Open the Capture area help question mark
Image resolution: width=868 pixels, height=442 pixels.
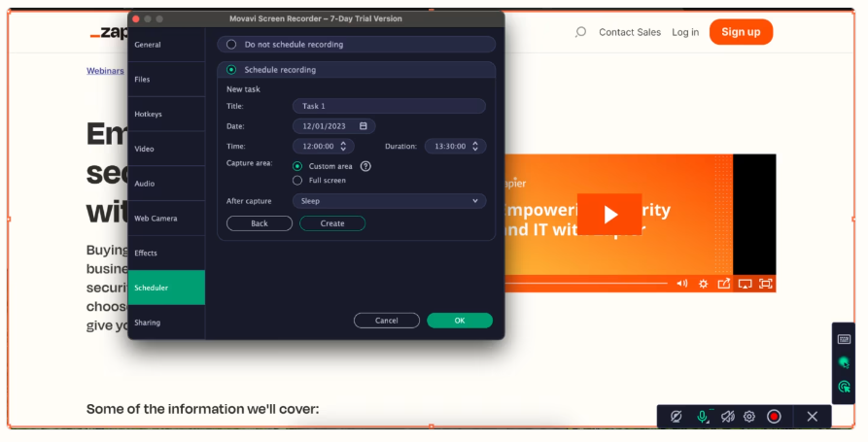click(x=365, y=166)
